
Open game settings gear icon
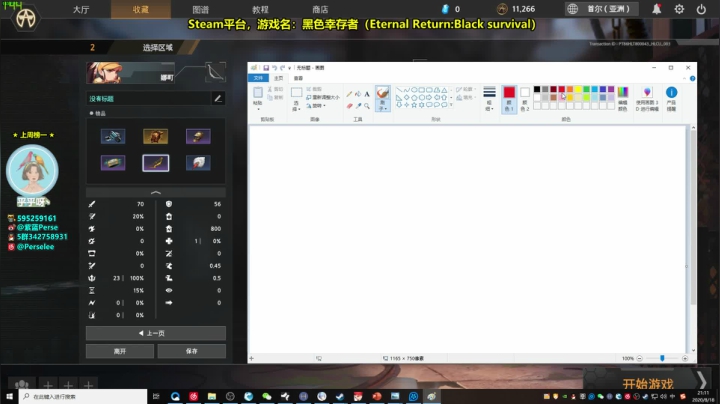pyautogui.click(x=679, y=9)
